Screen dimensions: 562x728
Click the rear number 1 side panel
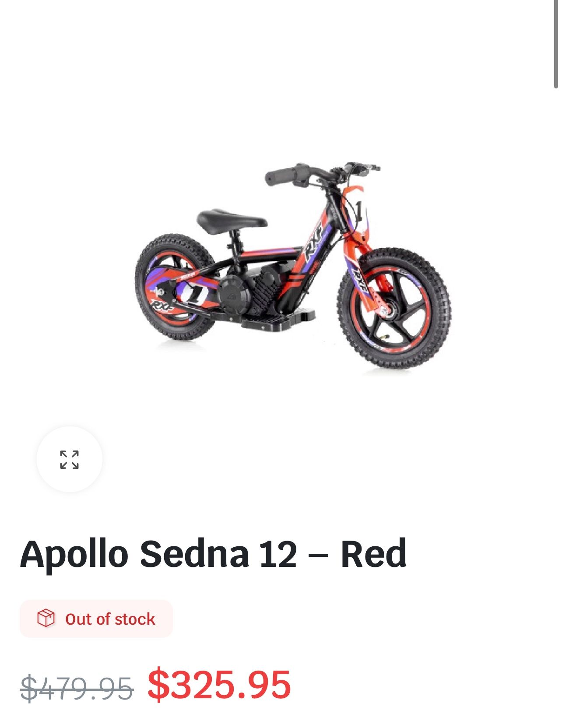coord(195,293)
